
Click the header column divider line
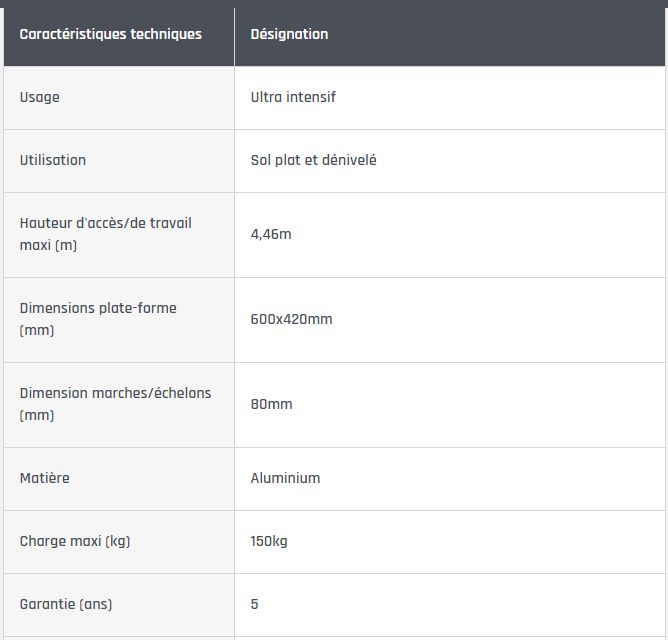point(234,34)
